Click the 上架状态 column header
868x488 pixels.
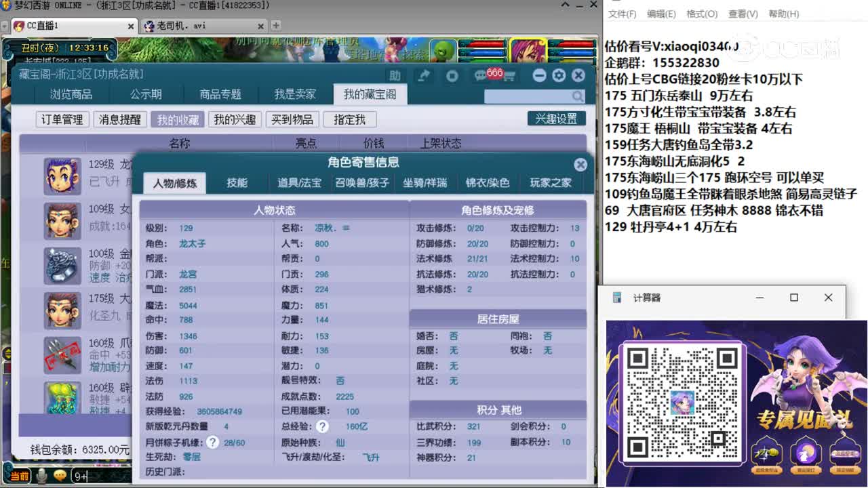coord(441,143)
